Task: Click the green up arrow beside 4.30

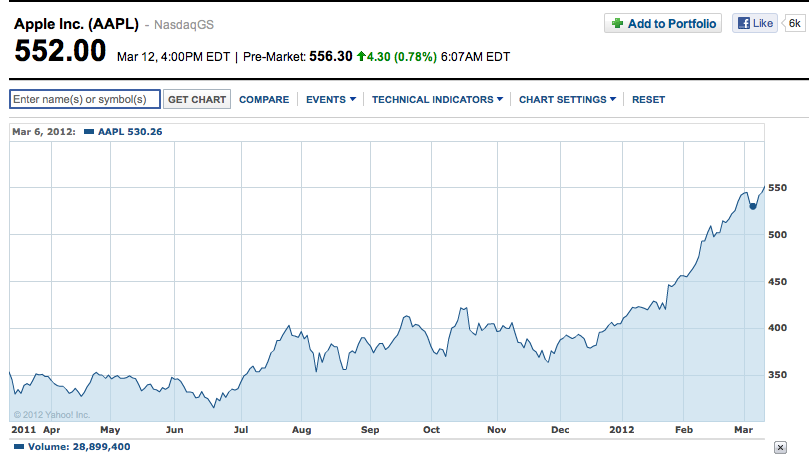Action: point(361,56)
